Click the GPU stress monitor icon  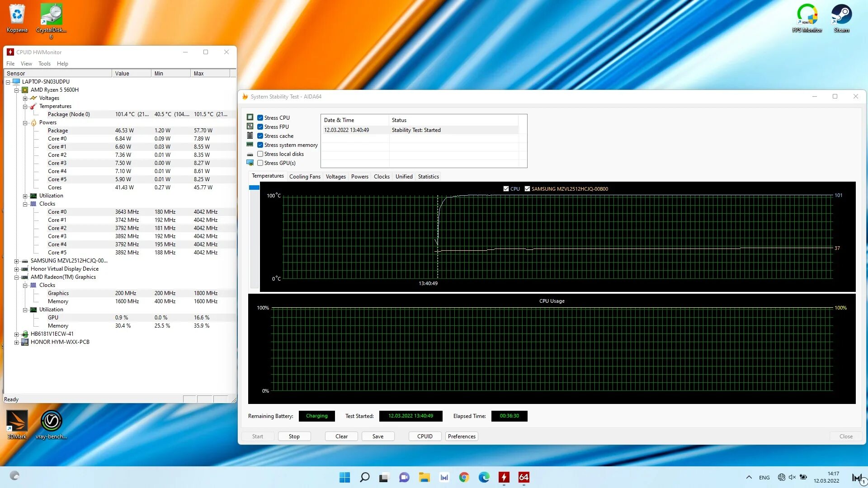[x=250, y=163]
